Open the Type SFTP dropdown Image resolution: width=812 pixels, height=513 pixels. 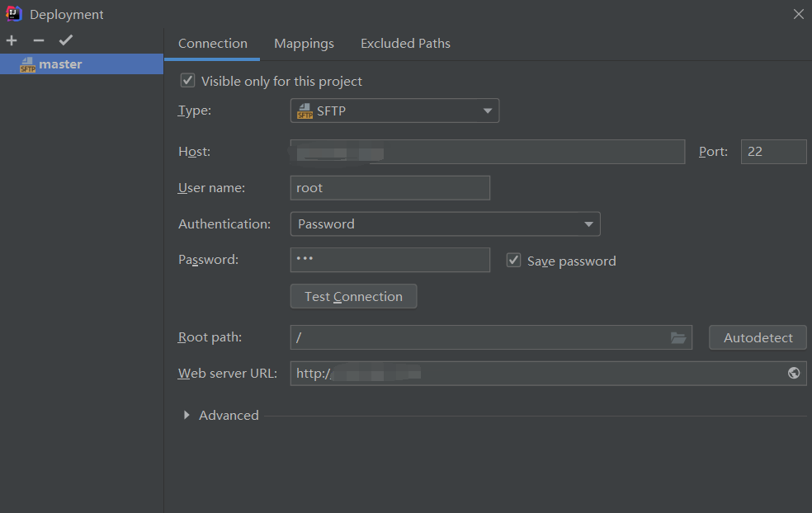tap(394, 111)
